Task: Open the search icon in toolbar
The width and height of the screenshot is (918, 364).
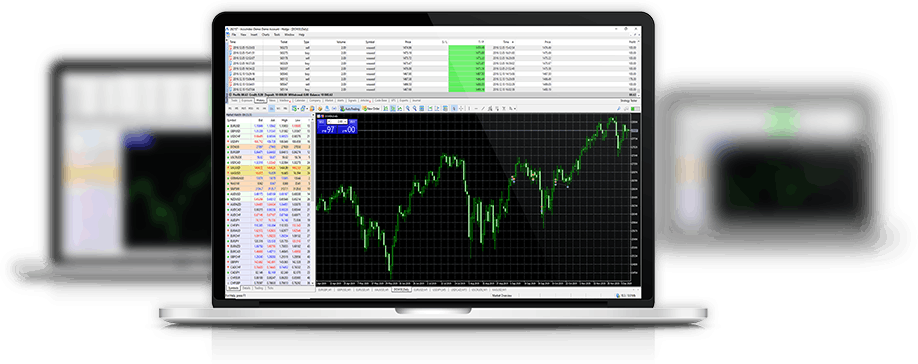Action: coord(626,108)
